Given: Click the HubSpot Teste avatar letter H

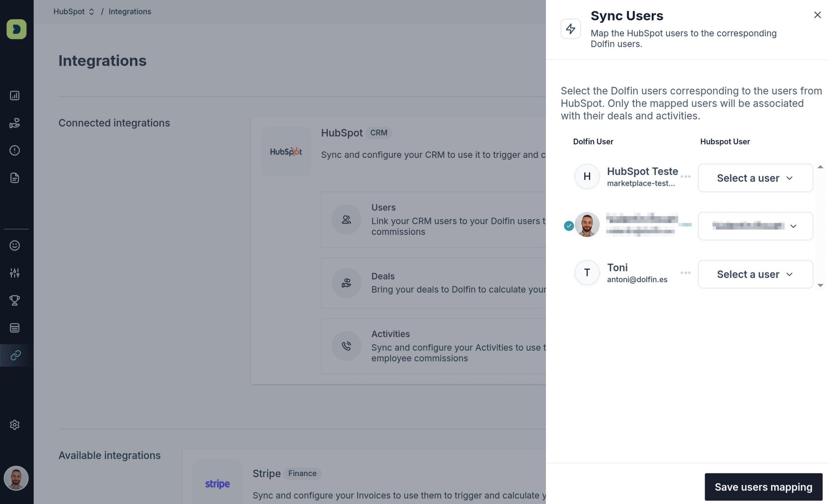Looking at the screenshot, I should 587,176.
